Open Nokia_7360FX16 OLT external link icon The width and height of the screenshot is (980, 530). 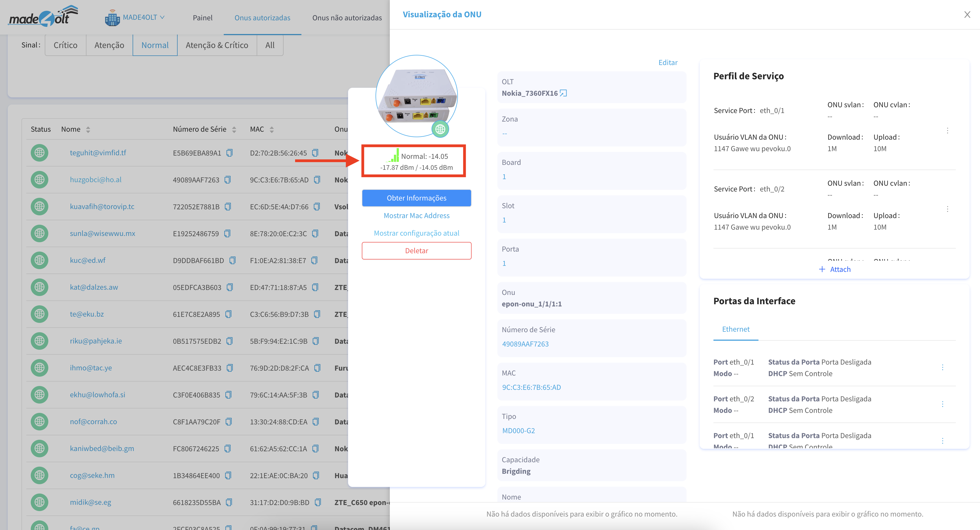(563, 93)
